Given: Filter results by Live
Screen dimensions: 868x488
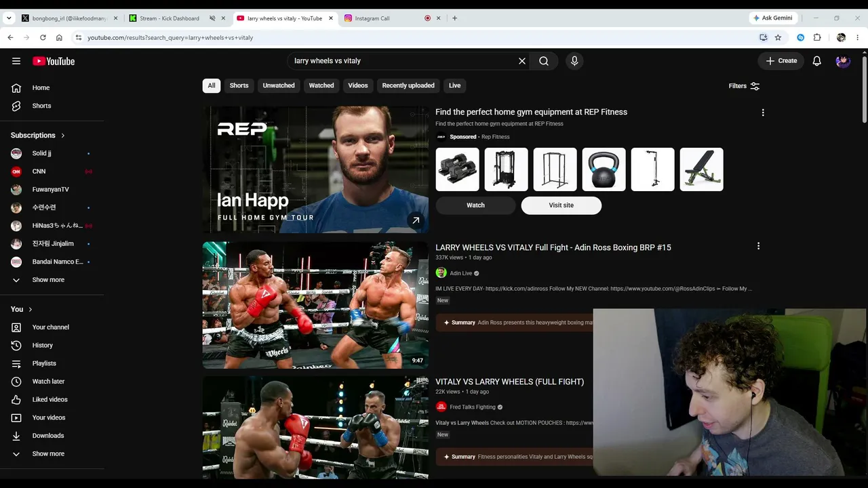Looking at the screenshot, I should (454, 85).
